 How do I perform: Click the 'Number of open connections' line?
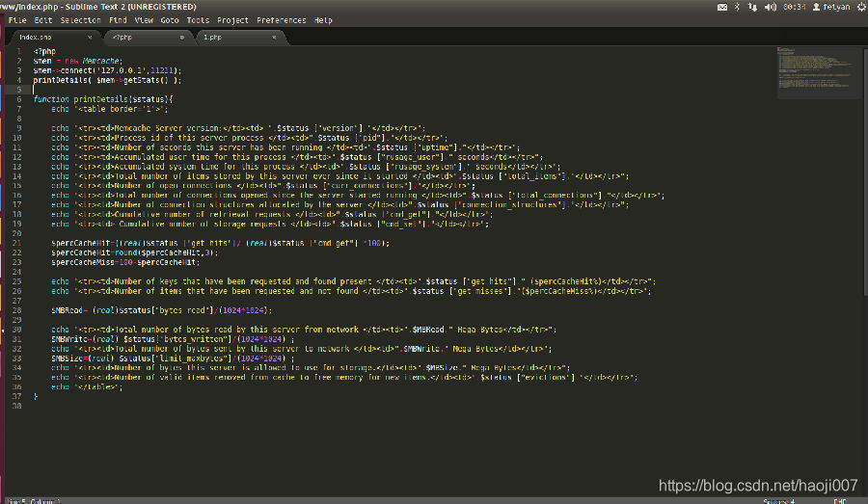click(263, 185)
